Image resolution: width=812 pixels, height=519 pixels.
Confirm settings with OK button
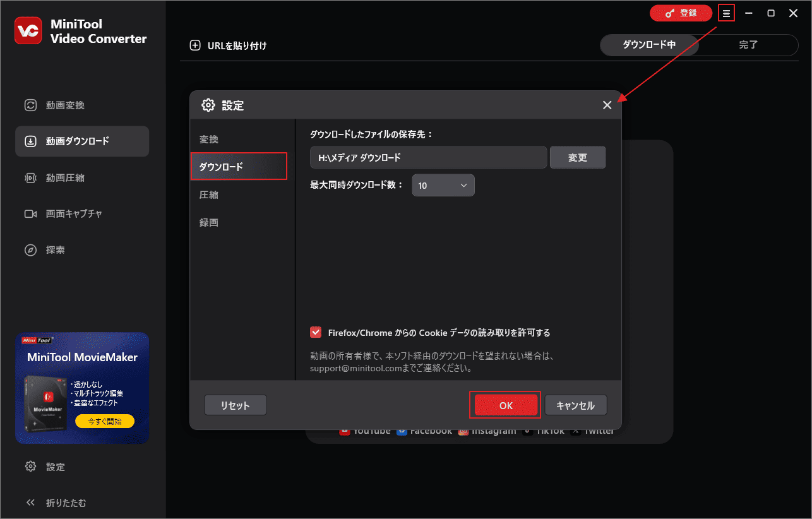[x=506, y=405]
